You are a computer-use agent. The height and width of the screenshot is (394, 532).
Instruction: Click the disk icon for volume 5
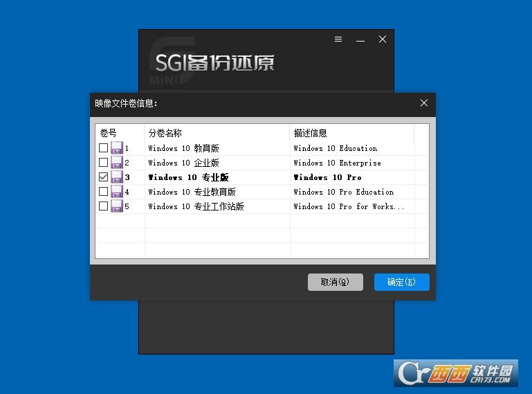coord(117,206)
